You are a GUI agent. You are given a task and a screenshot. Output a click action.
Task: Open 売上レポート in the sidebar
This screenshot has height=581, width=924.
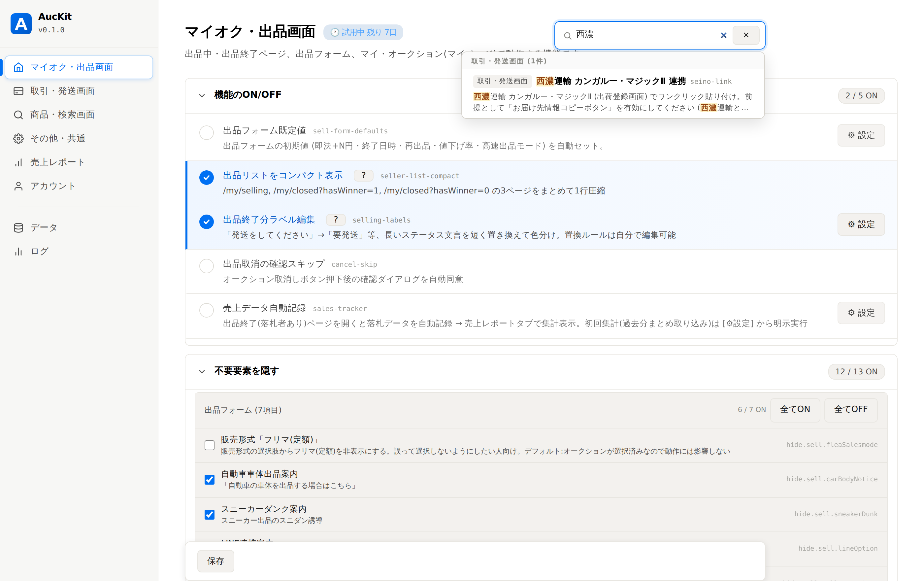pos(79,162)
